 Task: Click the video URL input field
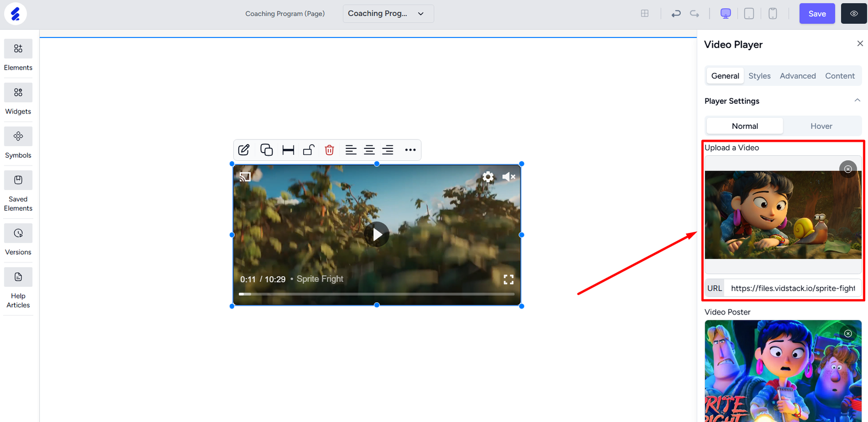pos(793,288)
